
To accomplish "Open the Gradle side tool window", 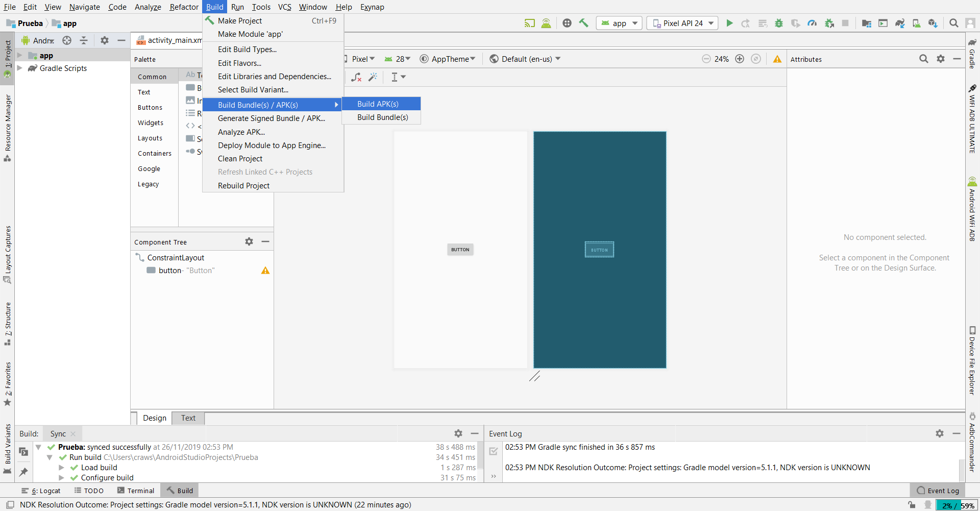I will click(972, 53).
